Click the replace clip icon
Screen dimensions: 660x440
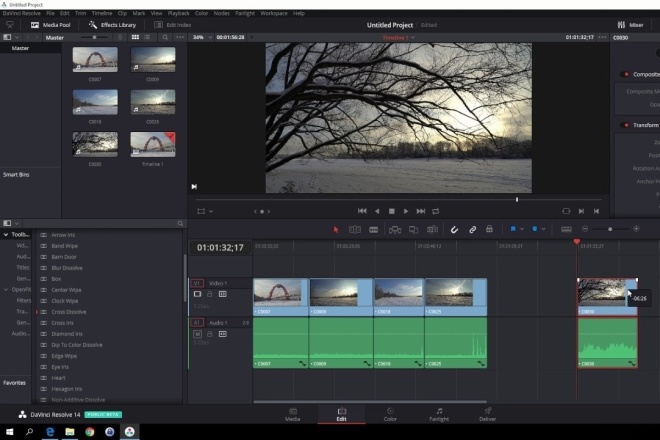pyautogui.click(x=432, y=229)
